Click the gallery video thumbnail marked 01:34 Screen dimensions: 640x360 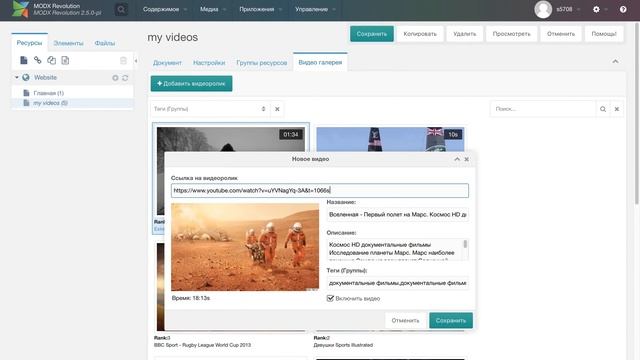click(231, 139)
